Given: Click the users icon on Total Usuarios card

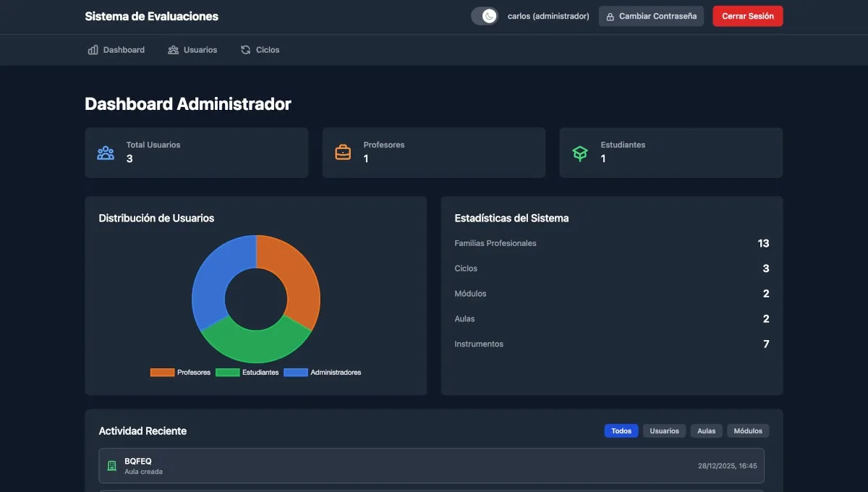Looking at the screenshot, I should pos(106,153).
